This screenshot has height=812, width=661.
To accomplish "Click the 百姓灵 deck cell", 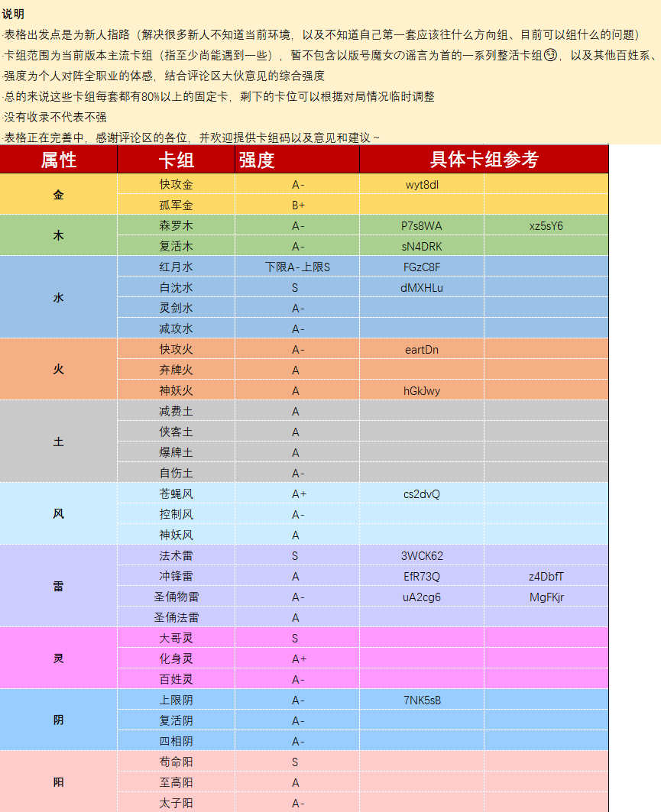I will (x=176, y=679).
